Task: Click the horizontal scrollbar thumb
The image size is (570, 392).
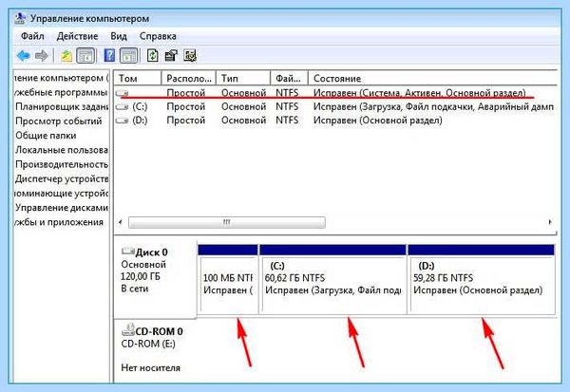Action: (227, 222)
